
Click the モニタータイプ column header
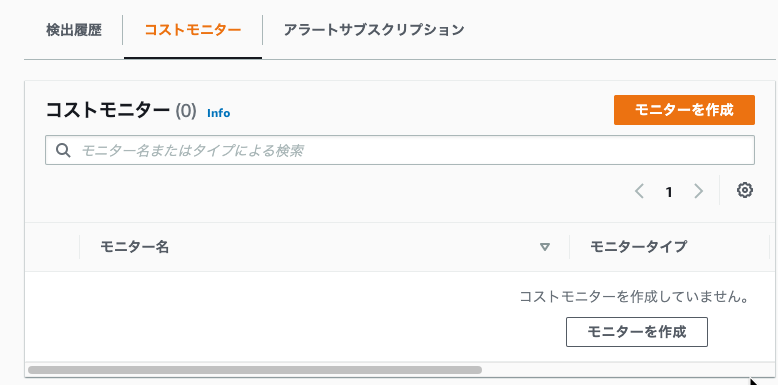(639, 247)
